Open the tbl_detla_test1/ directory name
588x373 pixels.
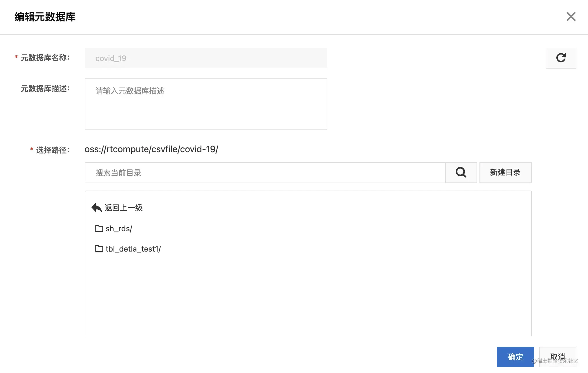point(133,249)
